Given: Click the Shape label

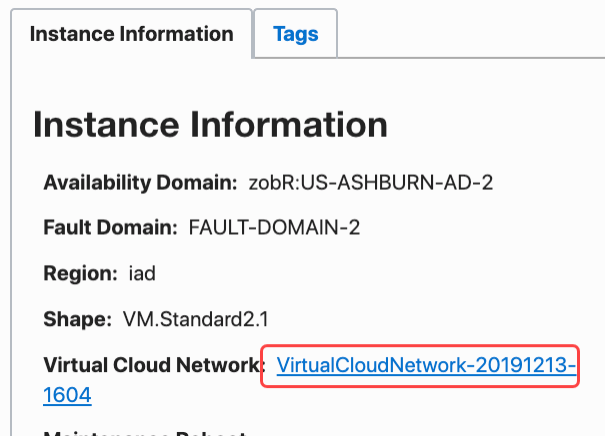Looking at the screenshot, I should click(76, 319).
